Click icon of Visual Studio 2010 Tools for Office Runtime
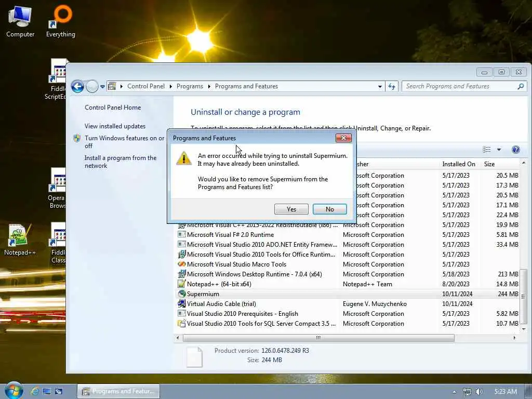This screenshot has width=532, height=399. (x=181, y=254)
